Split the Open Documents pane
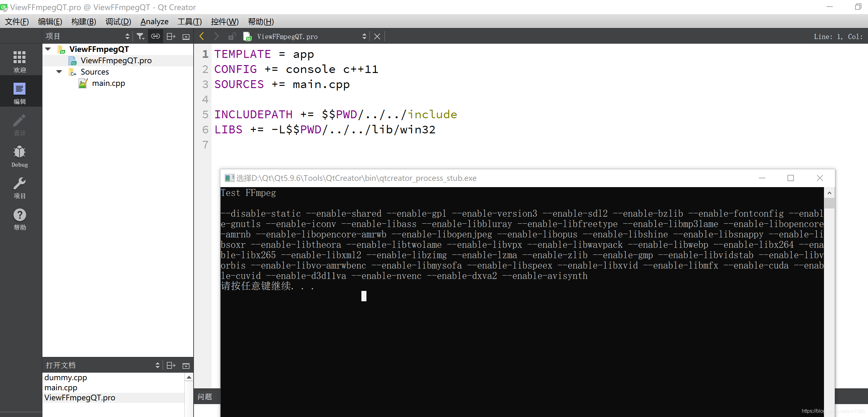868x417 pixels. (171, 365)
